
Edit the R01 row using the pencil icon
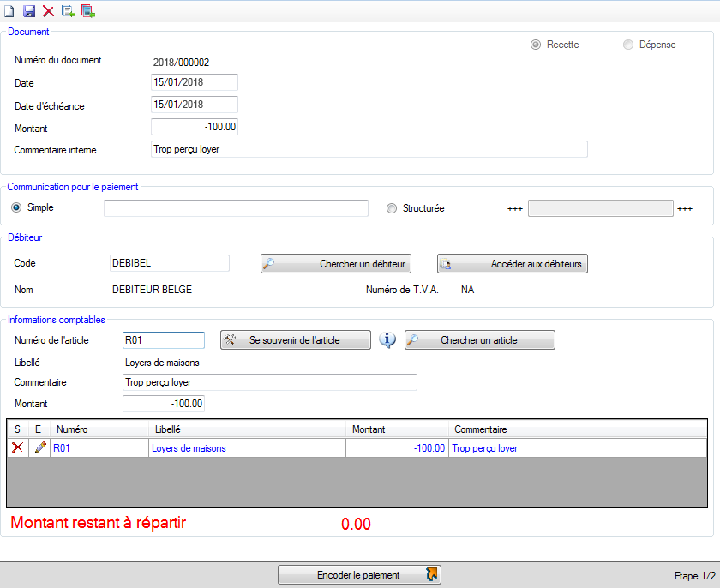39,447
